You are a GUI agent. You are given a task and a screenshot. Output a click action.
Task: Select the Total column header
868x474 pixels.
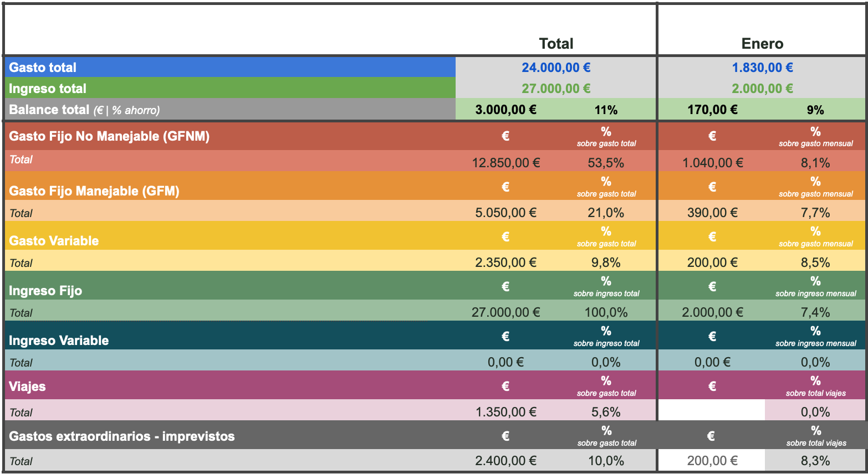pos(556,44)
